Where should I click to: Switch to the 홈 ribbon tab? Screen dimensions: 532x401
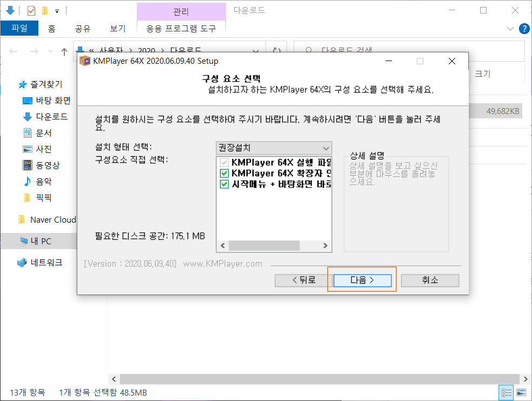[51, 29]
